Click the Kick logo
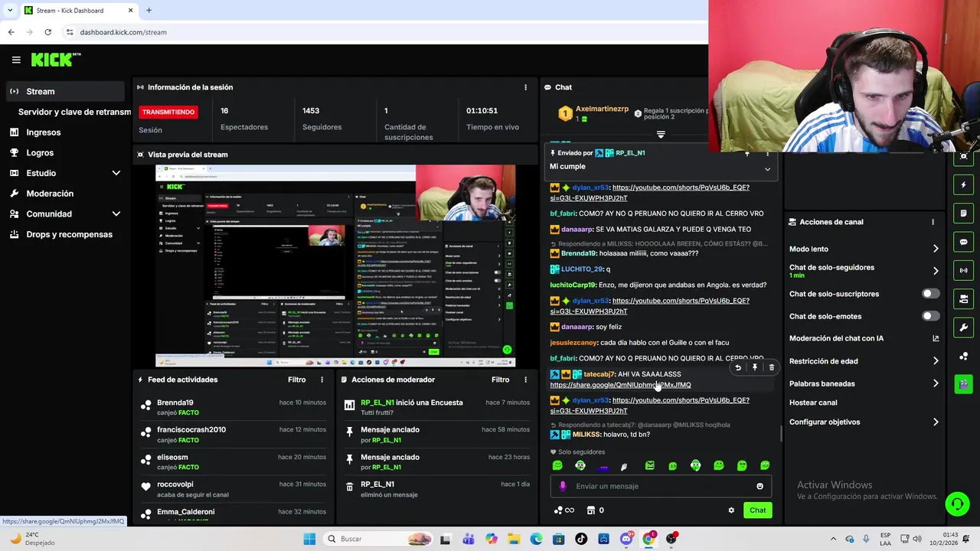Screen dimensions: 980x551 pos(55,60)
